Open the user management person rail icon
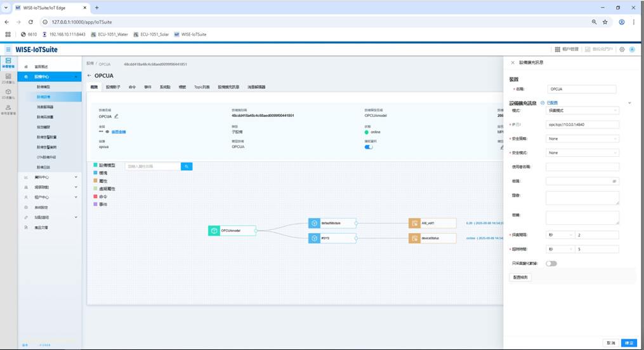Screen dimensions: 644x350 point(8,109)
